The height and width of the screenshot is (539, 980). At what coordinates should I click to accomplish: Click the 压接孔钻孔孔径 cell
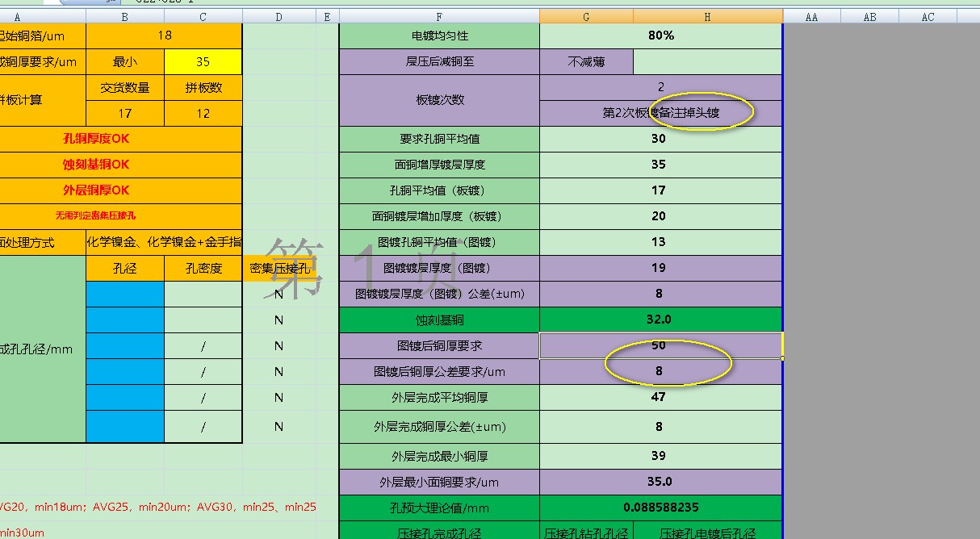pyautogui.click(x=586, y=531)
